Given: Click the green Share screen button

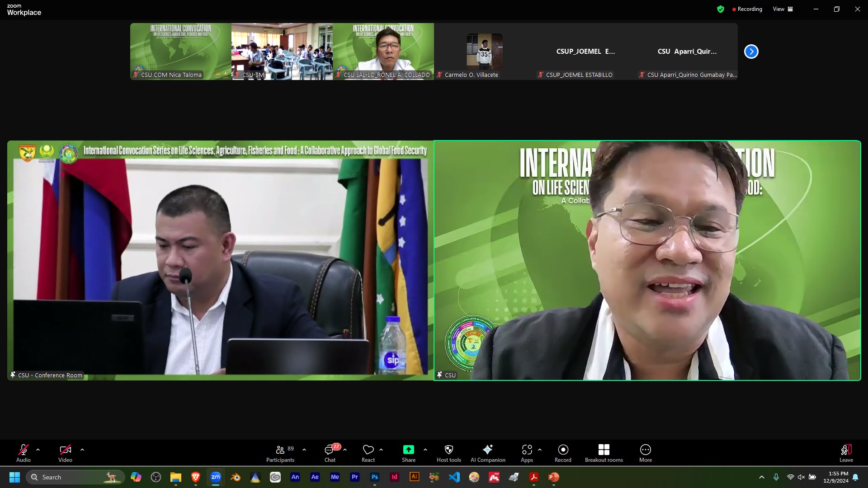Looking at the screenshot, I should (408, 453).
